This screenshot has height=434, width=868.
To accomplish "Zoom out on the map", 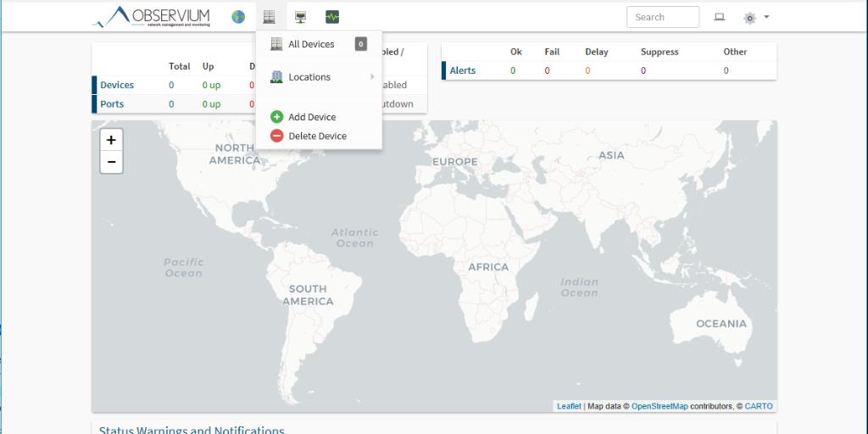I will tap(111, 162).
